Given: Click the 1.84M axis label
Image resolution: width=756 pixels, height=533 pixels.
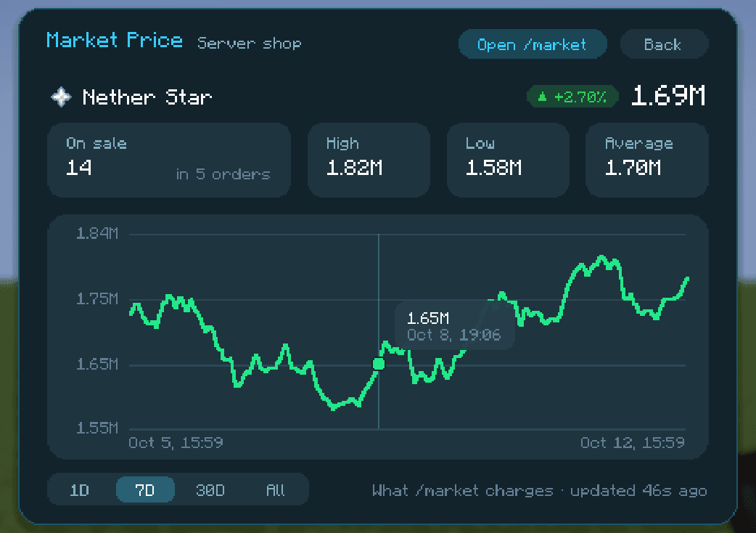Looking at the screenshot, I should tap(97, 234).
